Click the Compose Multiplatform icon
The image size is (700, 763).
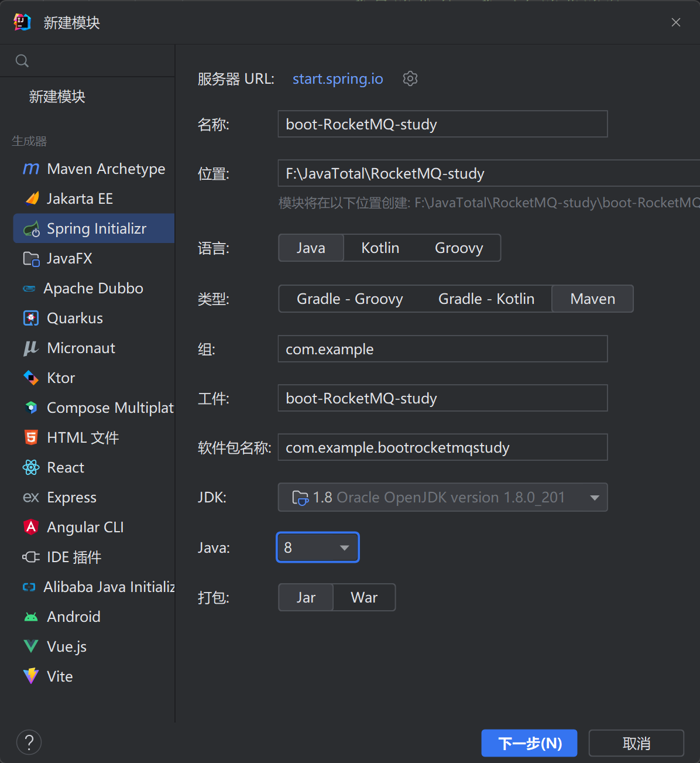tap(32, 408)
